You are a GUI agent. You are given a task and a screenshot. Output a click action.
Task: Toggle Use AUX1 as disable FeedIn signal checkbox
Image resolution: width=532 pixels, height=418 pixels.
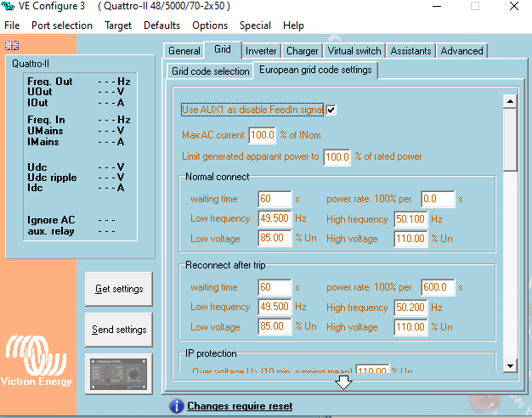[331, 110]
